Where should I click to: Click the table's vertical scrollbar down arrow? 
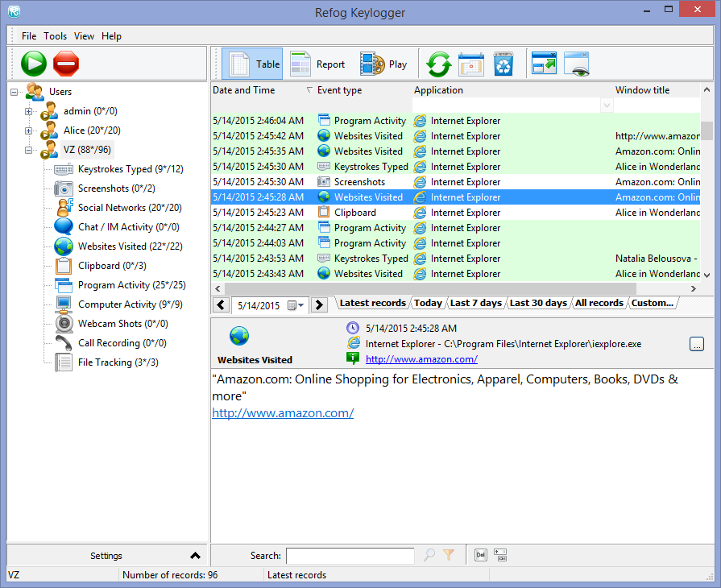[x=706, y=275]
